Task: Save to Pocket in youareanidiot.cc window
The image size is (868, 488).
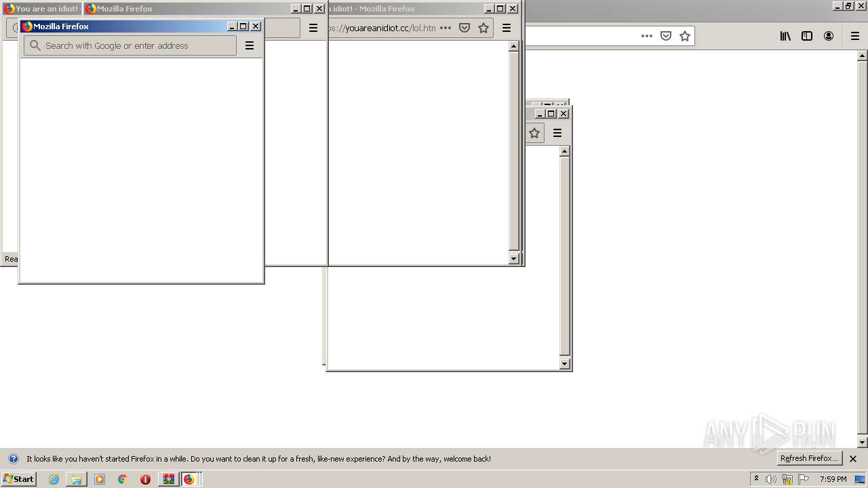Action: [465, 28]
